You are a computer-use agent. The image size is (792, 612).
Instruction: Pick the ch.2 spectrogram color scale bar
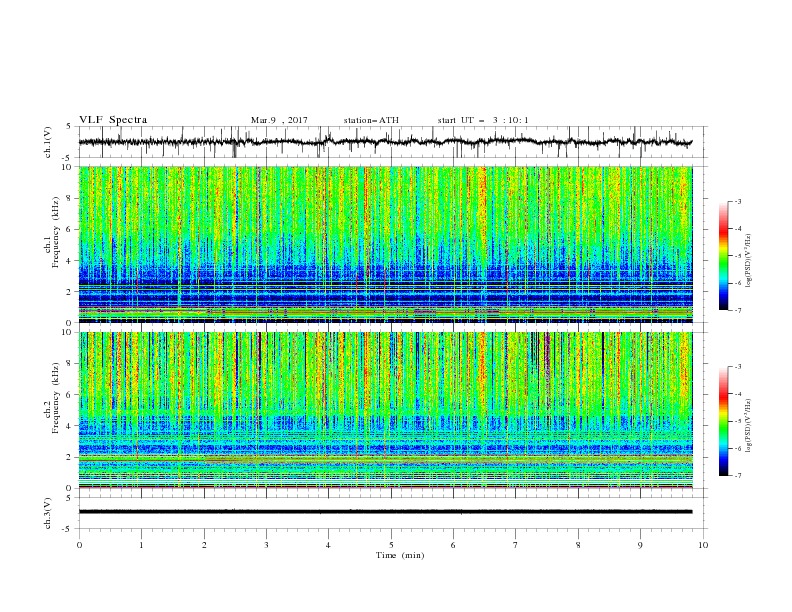click(723, 421)
